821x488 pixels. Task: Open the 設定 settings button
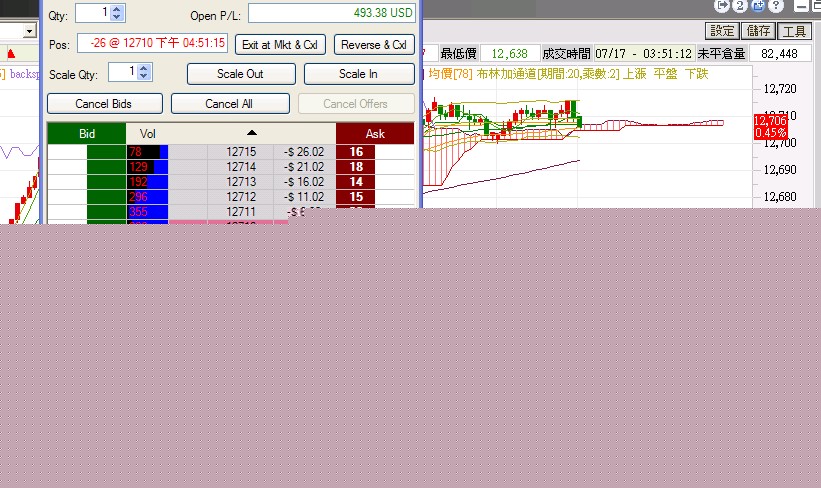(723, 31)
